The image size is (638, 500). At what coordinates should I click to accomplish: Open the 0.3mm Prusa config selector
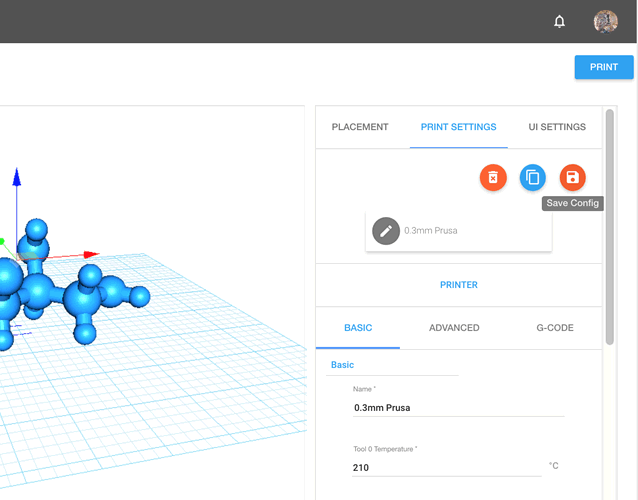[x=459, y=231]
